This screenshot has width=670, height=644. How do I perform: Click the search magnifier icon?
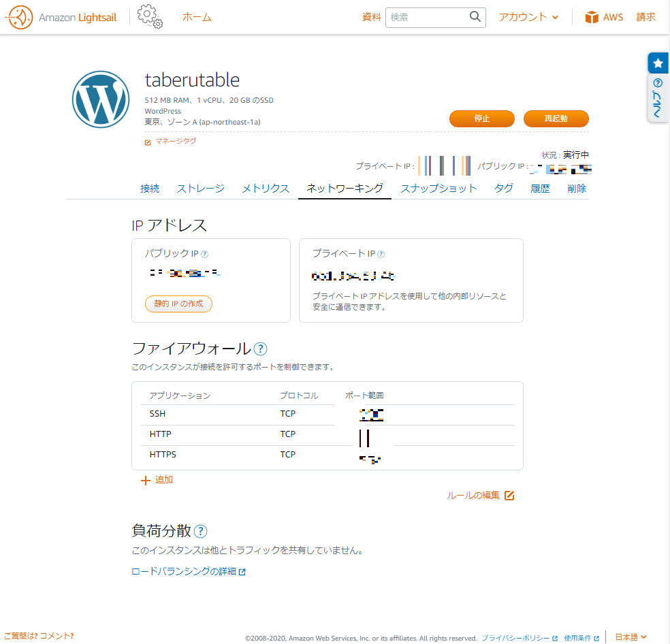tap(475, 17)
